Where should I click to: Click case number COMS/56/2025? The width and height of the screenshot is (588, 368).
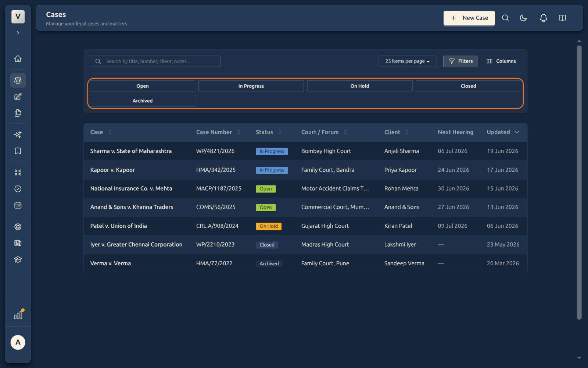point(216,207)
